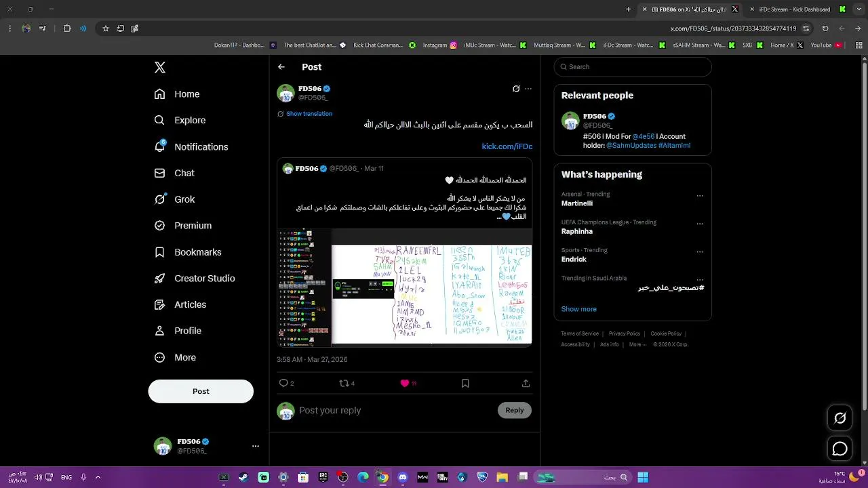This screenshot has width=868, height=488.
Task: Open the kick.com/iFDc link
Action: coord(507,146)
